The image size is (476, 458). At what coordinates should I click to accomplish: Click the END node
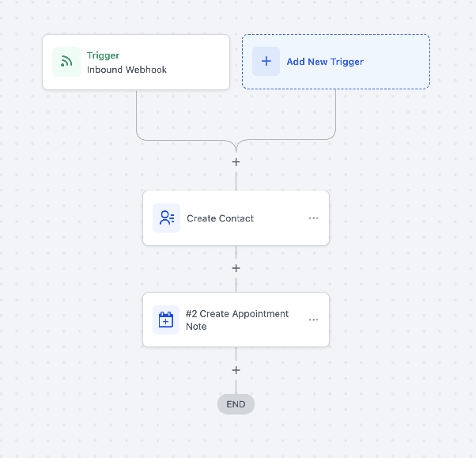coord(236,404)
